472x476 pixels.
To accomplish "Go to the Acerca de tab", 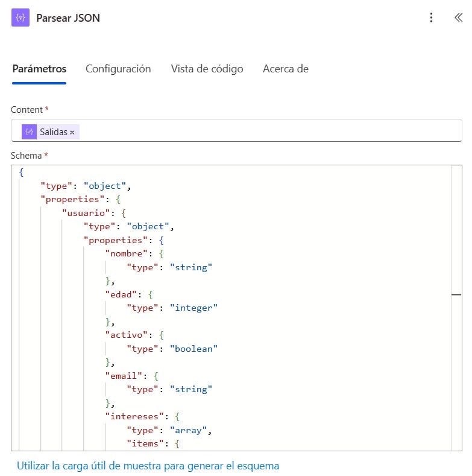I will click(x=286, y=69).
